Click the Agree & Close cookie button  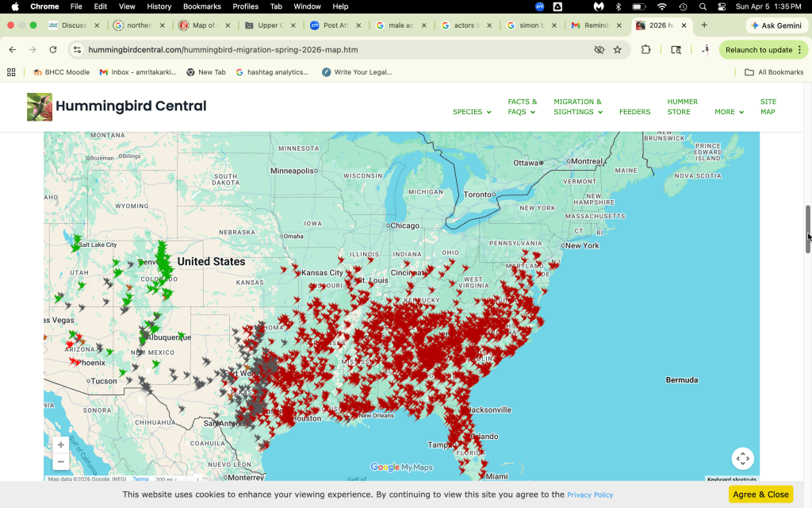(x=760, y=494)
